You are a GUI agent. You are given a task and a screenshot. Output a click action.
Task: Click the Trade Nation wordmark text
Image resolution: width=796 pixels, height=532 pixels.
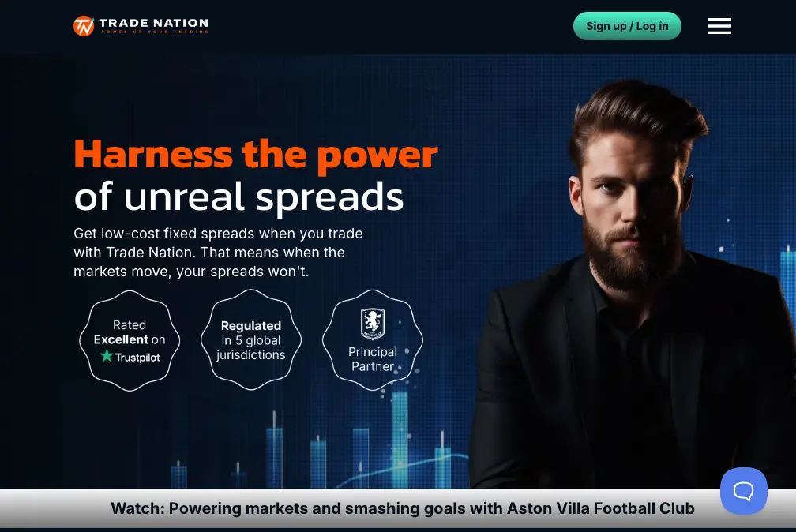154,23
